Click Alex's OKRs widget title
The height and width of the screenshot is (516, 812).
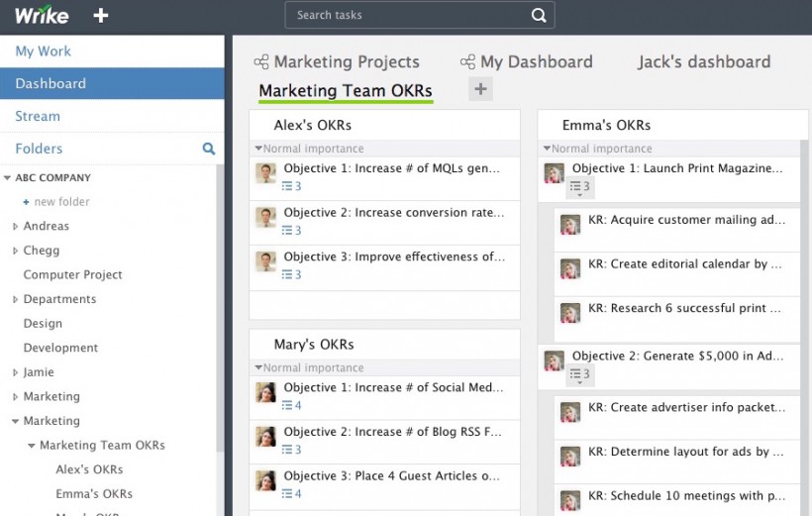coord(313,125)
